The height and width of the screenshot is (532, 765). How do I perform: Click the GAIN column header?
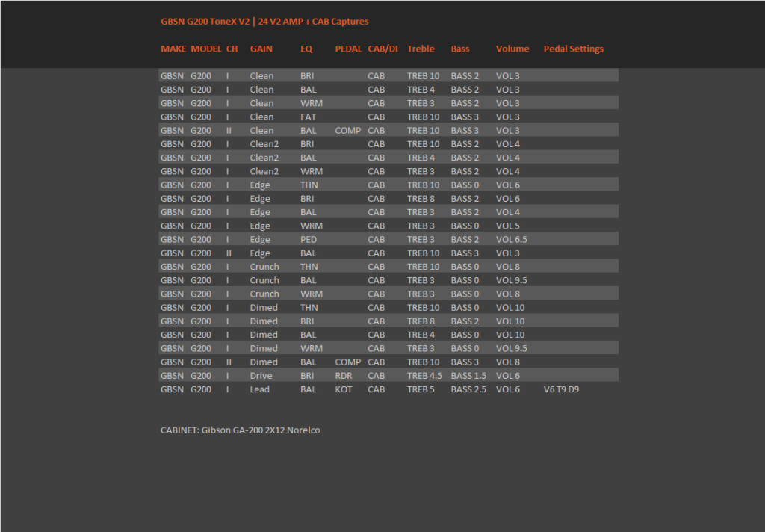[x=261, y=49]
